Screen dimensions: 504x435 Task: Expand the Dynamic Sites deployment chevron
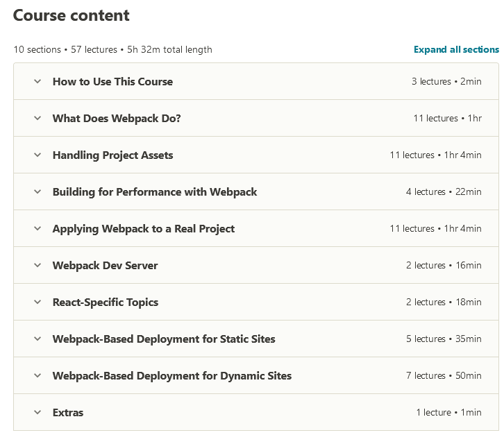pyautogui.click(x=37, y=375)
